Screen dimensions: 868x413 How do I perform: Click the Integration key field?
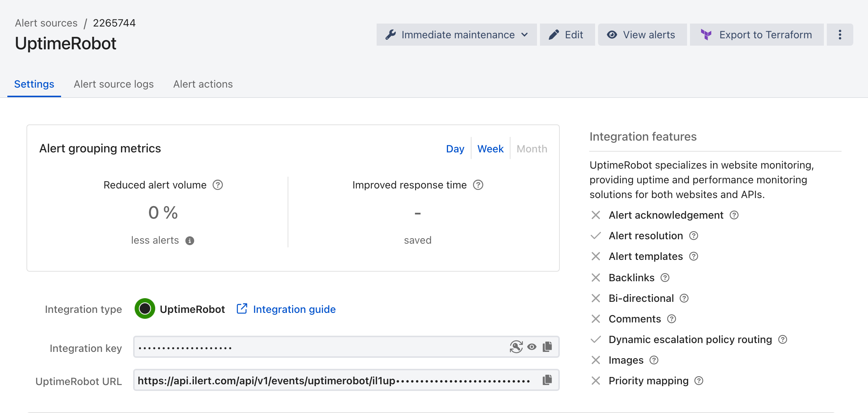click(346, 347)
